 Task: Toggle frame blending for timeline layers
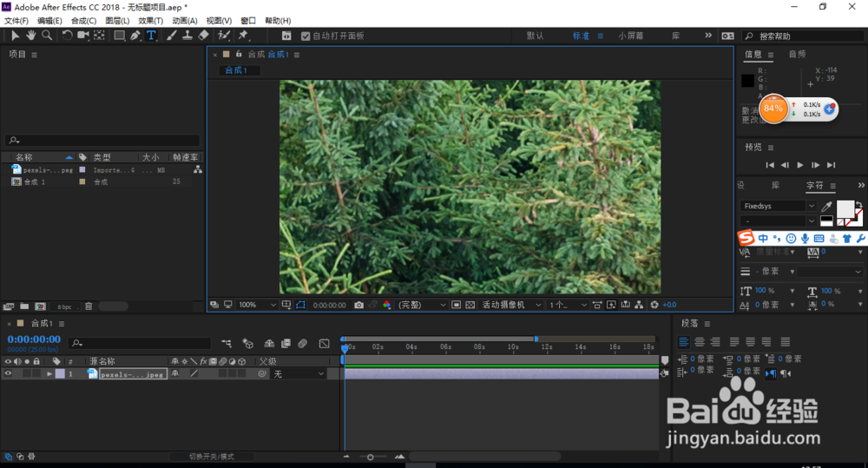coord(286,344)
